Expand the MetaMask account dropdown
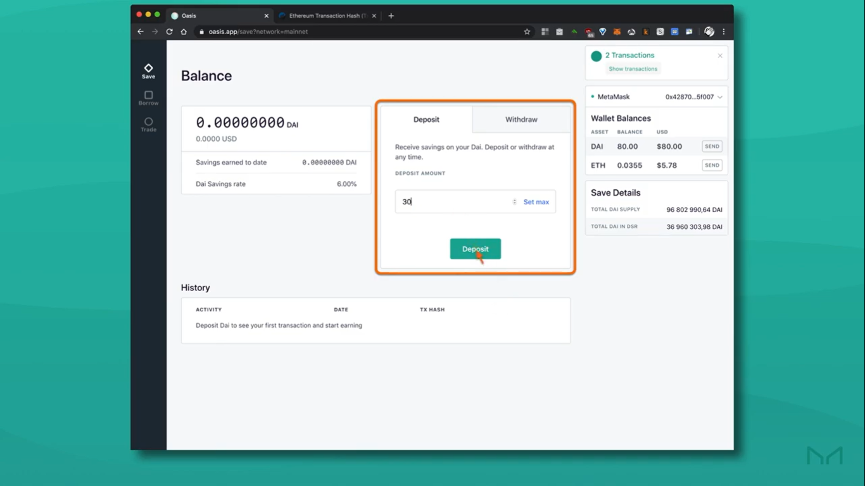Viewport: 866px width, 487px height. [720, 97]
